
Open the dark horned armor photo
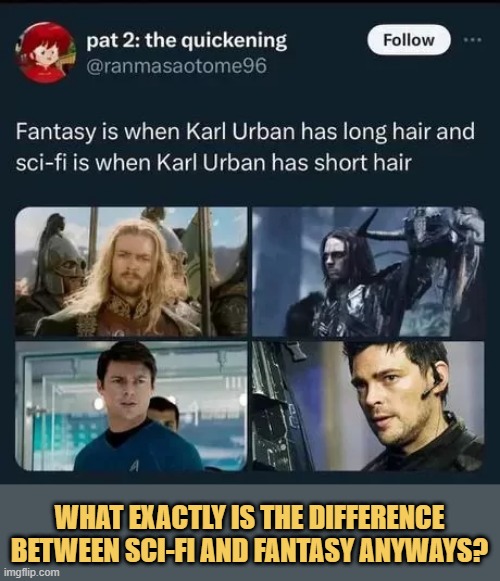368,272
